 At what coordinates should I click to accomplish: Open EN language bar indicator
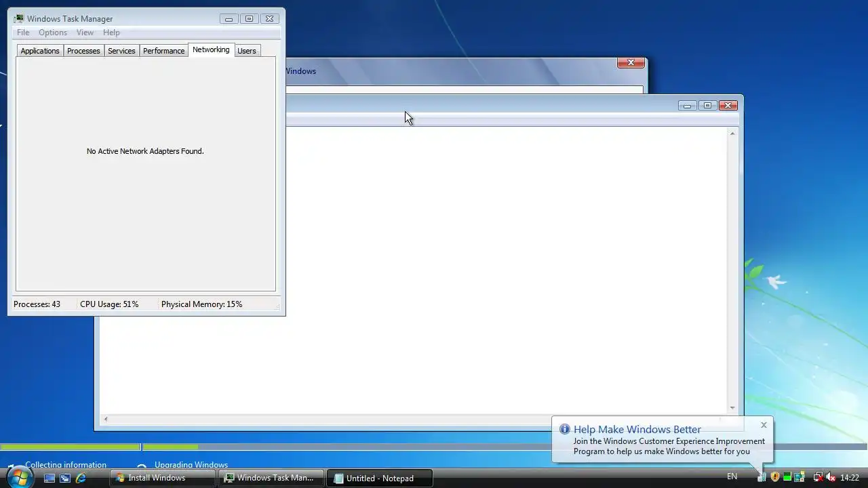(x=732, y=476)
